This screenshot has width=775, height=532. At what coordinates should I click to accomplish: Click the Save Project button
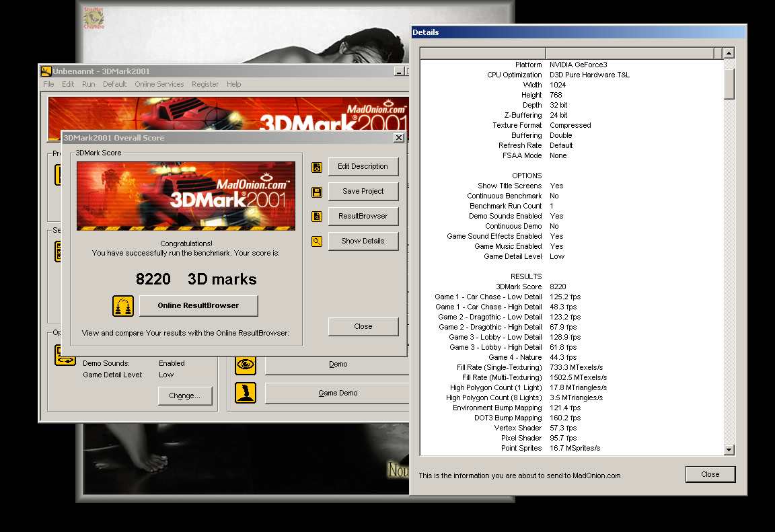point(363,191)
